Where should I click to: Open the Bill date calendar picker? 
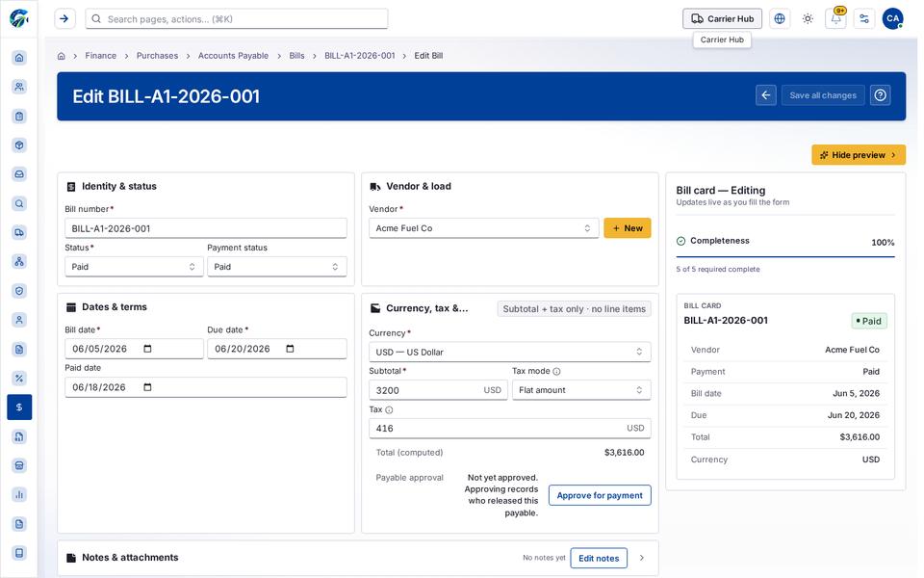pyautogui.click(x=148, y=349)
